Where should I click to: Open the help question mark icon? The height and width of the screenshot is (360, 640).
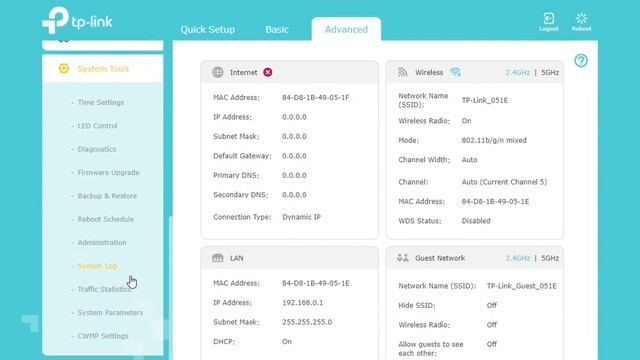pos(581,61)
